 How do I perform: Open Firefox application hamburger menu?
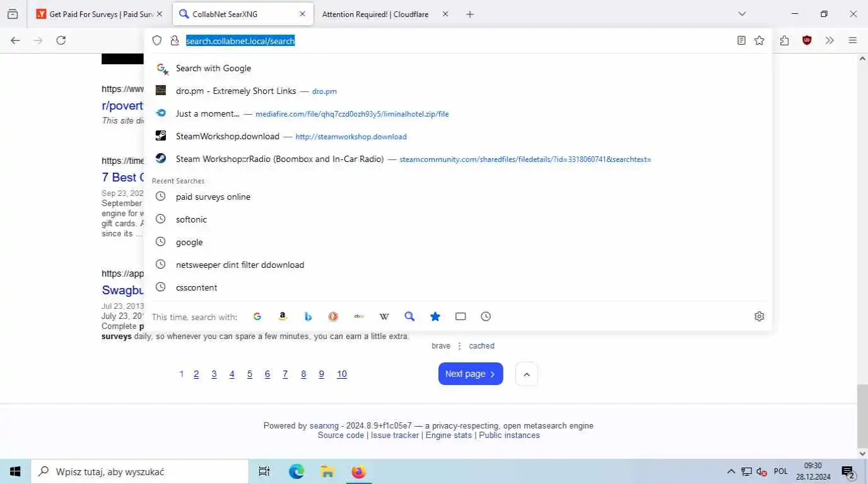pyautogui.click(x=852, y=40)
